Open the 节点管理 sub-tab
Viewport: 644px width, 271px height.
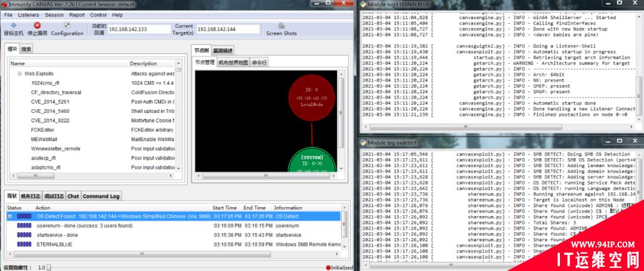click(205, 63)
